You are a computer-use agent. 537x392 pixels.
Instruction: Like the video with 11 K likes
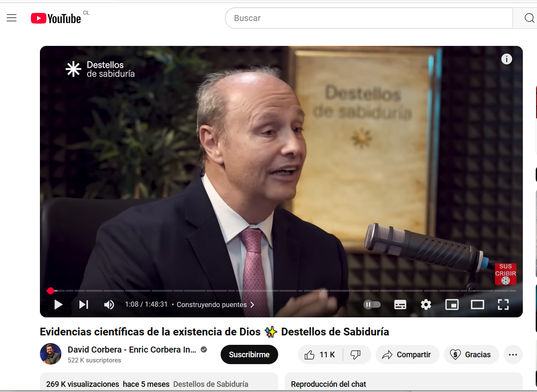(x=320, y=355)
